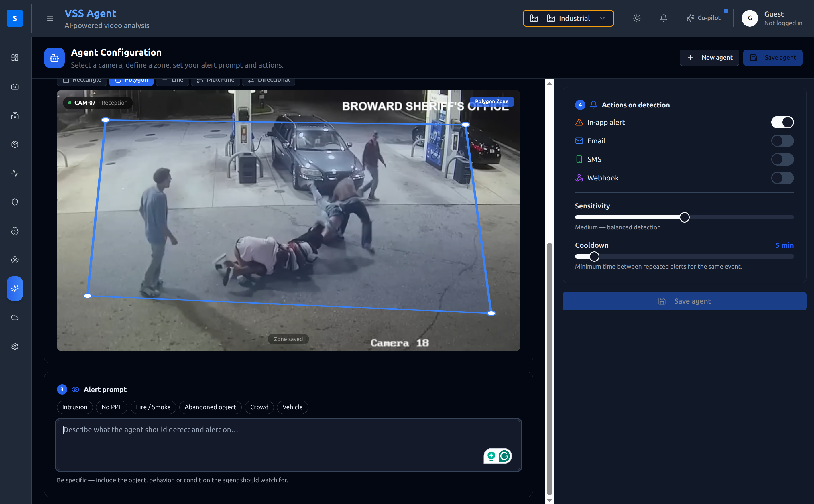The image size is (814, 504).
Task: Select the Line zone tool
Action: click(172, 82)
